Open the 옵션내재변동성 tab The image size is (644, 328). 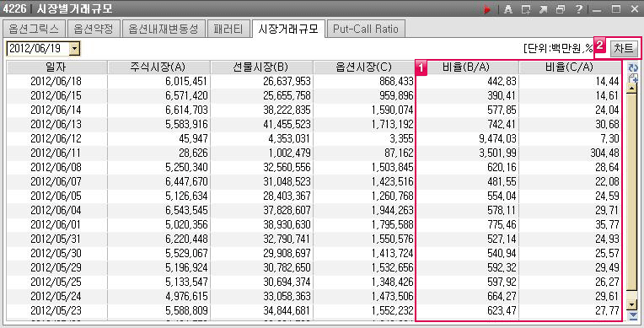pyautogui.click(x=164, y=29)
